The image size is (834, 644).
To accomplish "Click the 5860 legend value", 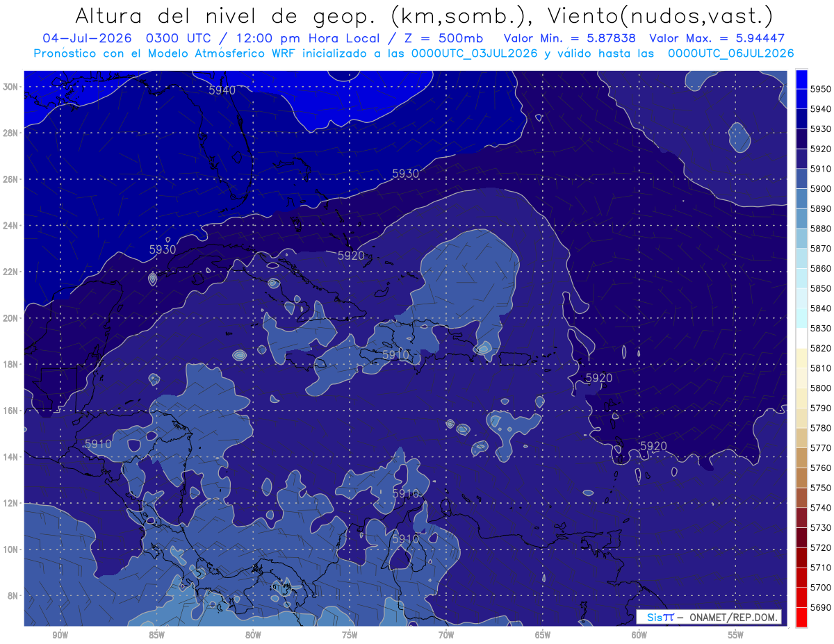I will click(x=821, y=268).
